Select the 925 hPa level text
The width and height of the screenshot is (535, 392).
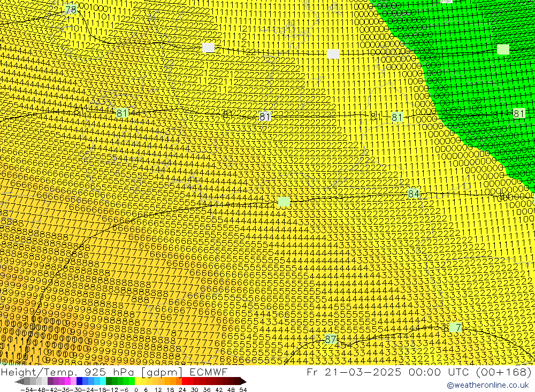click(x=108, y=372)
